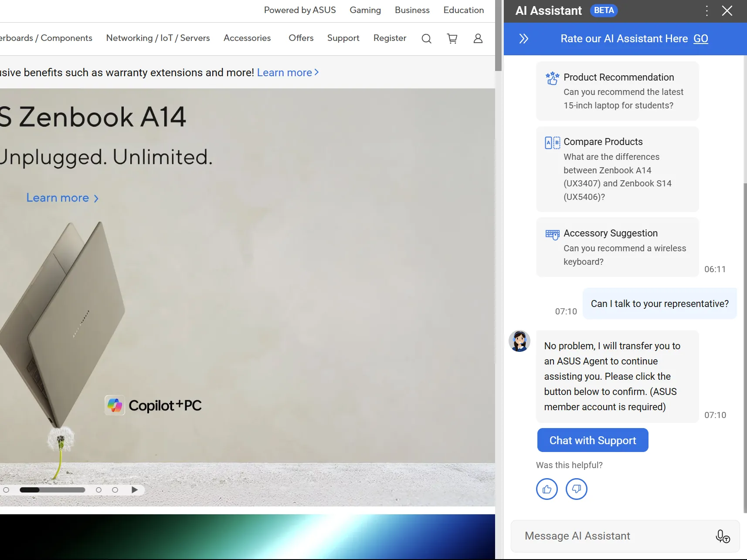Expand the Accessories menu

tap(247, 38)
